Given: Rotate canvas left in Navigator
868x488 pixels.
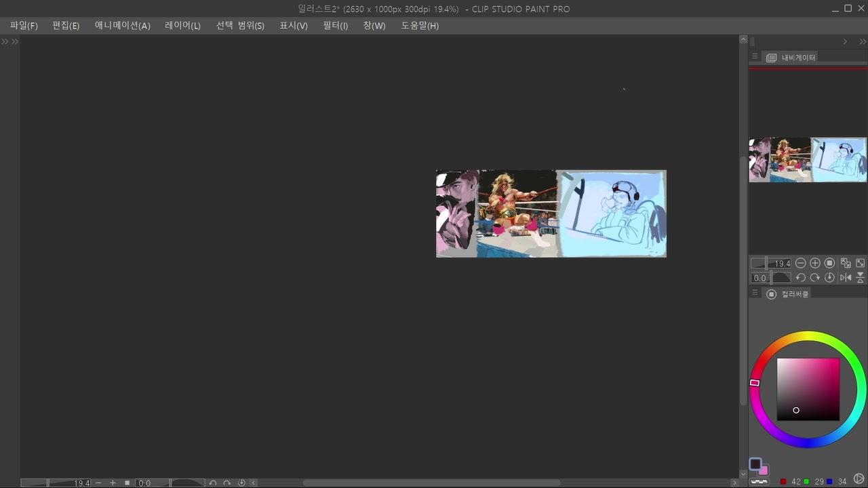Looking at the screenshot, I should 800,278.
